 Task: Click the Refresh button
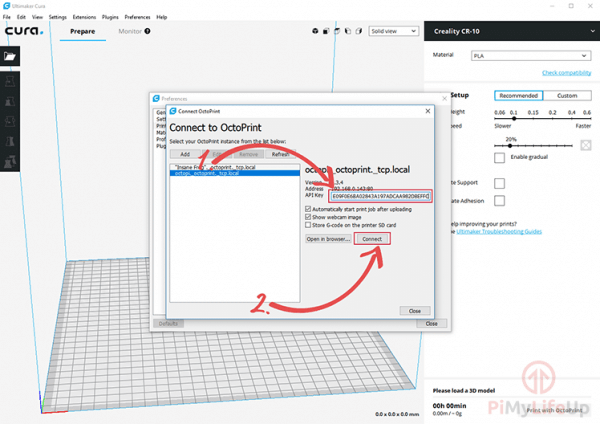click(280, 154)
